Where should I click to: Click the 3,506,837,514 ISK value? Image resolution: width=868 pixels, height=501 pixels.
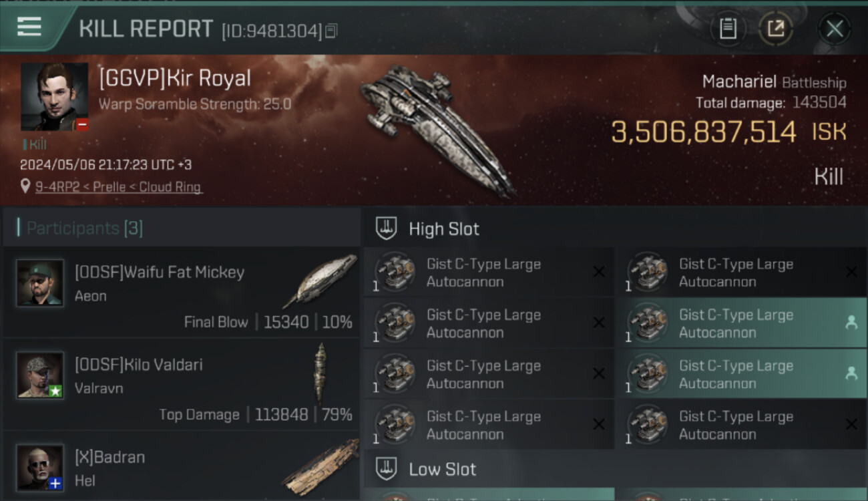(x=703, y=132)
